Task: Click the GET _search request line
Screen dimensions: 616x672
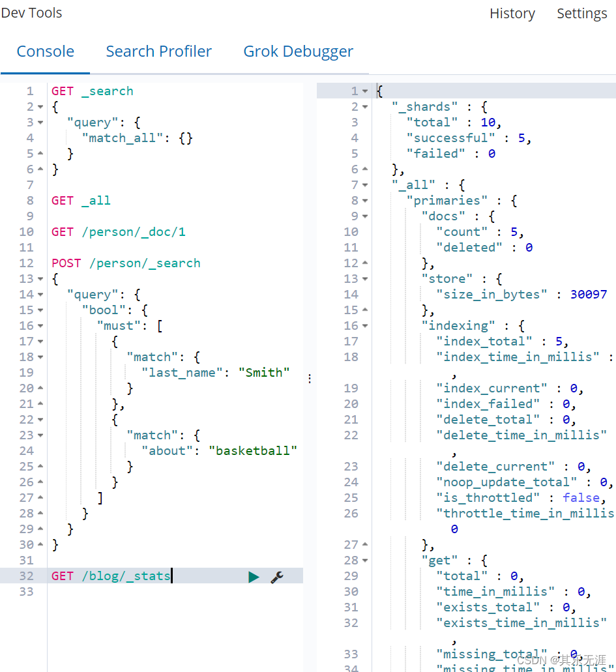Action: pyautogui.click(x=92, y=91)
